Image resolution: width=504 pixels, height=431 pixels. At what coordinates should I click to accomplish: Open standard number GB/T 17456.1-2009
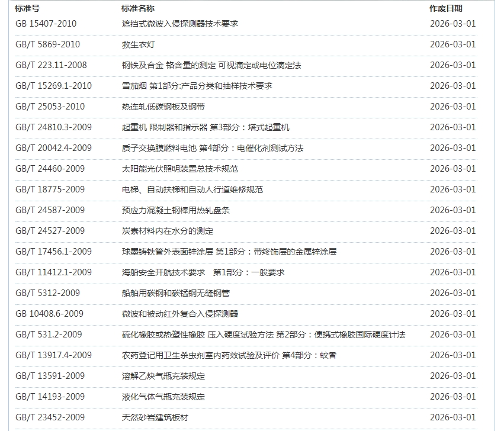(x=53, y=252)
